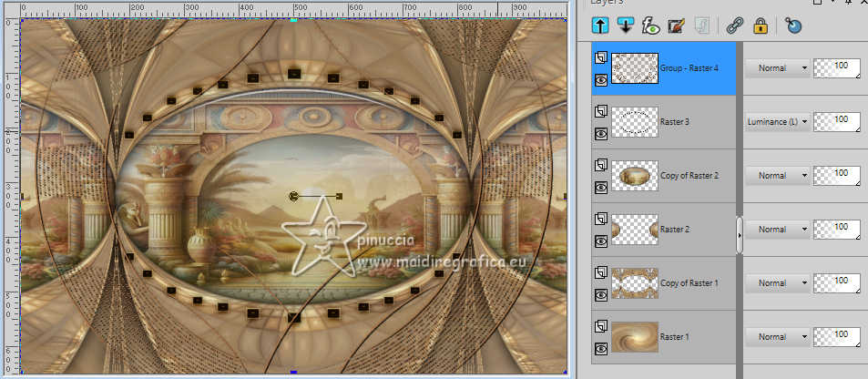Select the Copy of Raster 1 thumbnail
This screenshot has height=379, width=868.
pos(635,283)
